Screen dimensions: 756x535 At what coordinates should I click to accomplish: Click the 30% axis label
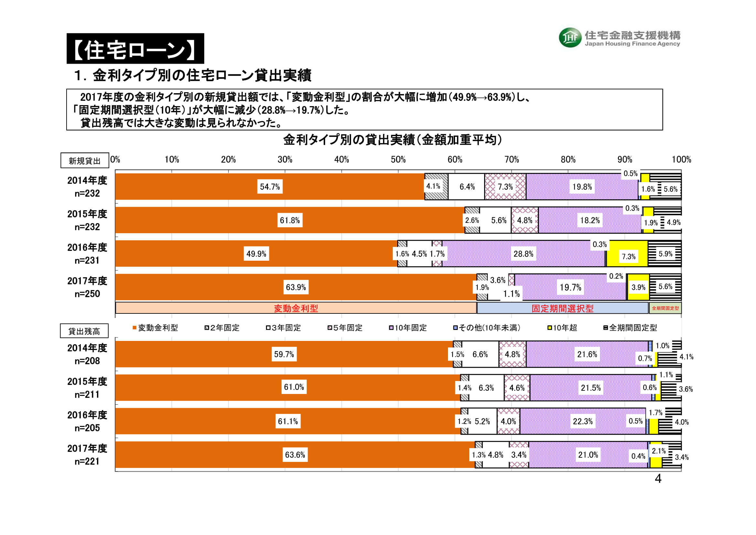pos(285,160)
